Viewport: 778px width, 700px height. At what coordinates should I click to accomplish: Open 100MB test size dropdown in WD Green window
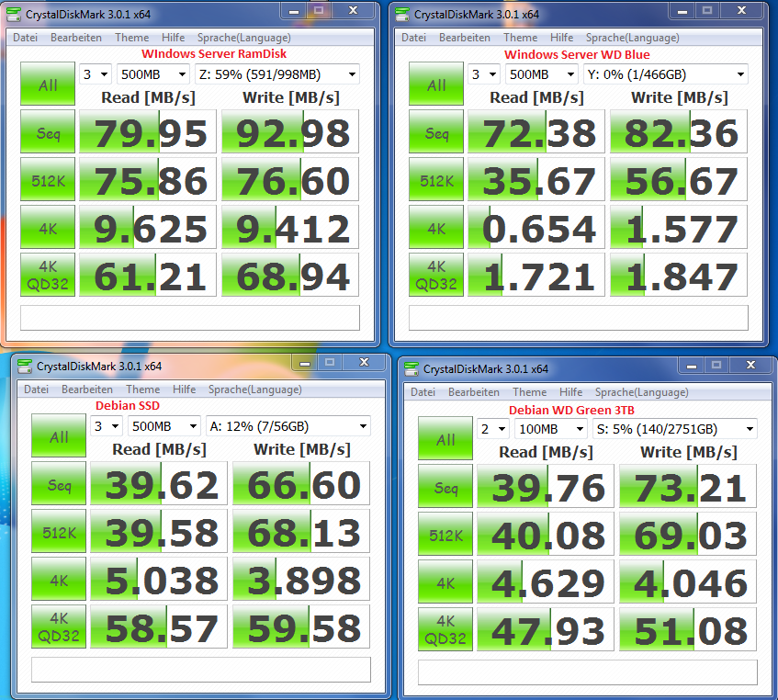coord(551,429)
